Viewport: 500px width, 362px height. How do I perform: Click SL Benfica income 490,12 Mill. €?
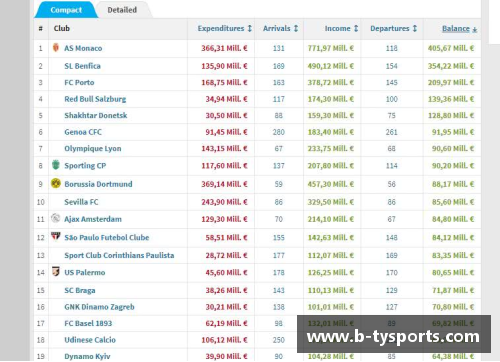click(x=331, y=66)
